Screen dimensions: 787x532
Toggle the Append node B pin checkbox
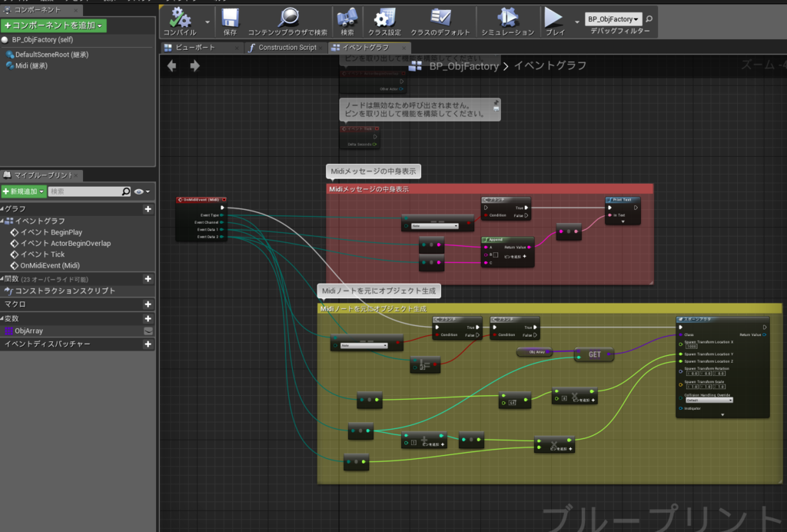click(x=496, y=255)
